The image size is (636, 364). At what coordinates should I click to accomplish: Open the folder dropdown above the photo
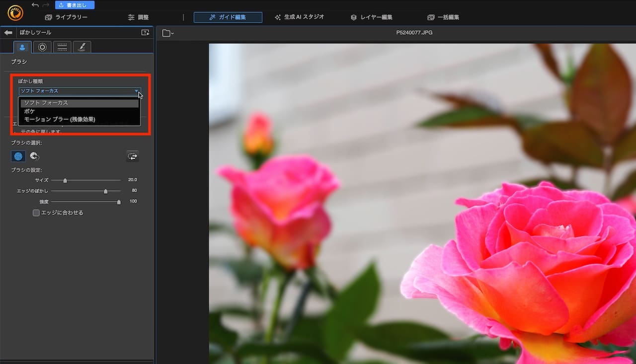pyautogui.click(x=167, y=33)
